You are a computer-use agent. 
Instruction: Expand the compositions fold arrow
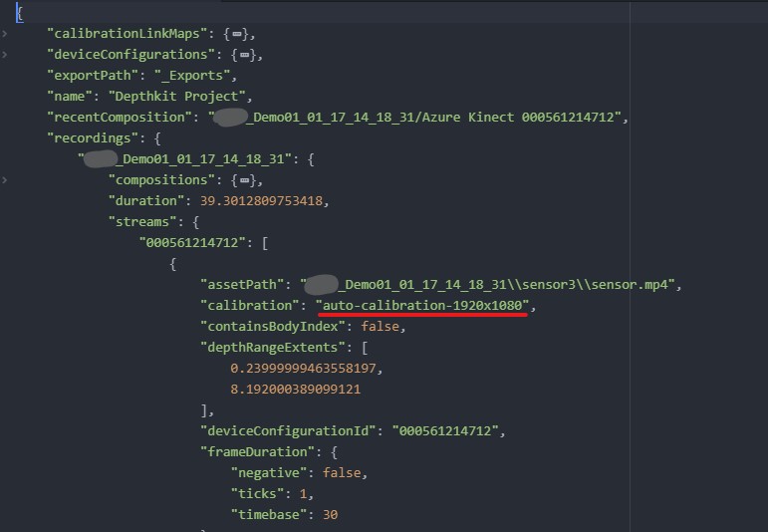(6, 180)
